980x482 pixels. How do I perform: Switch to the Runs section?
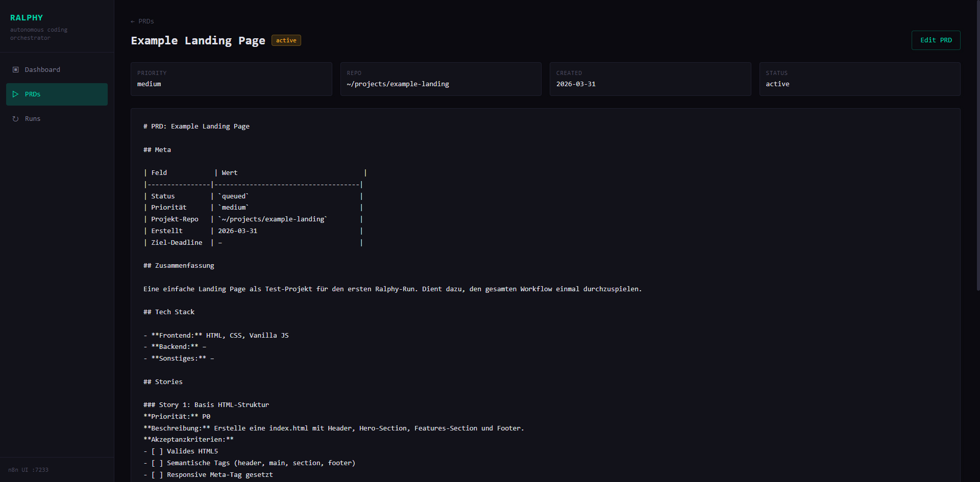pos(33,119)
